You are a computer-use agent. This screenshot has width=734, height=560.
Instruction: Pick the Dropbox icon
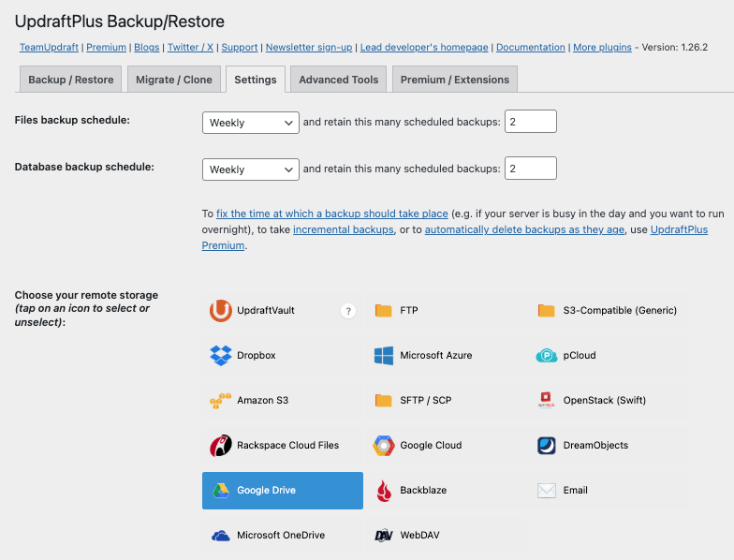[x=221, y=356]
